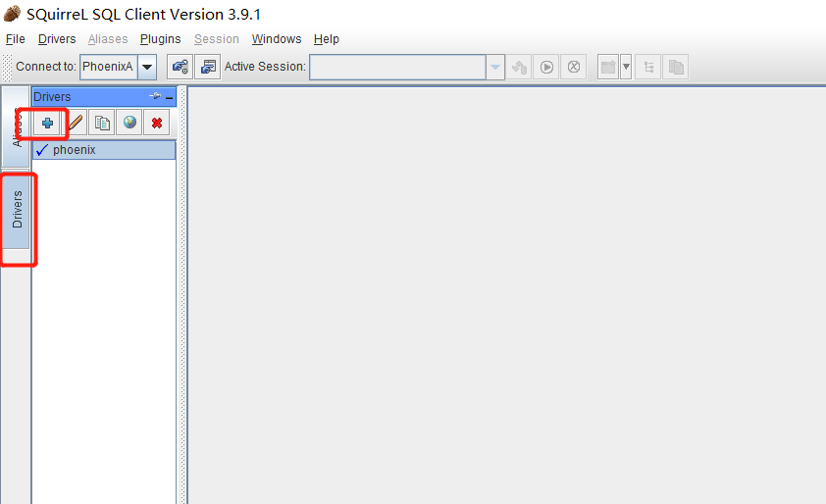Open the Aliases menu
The height and width of the screenshot is (504, 826).
[x=108, y=39]
